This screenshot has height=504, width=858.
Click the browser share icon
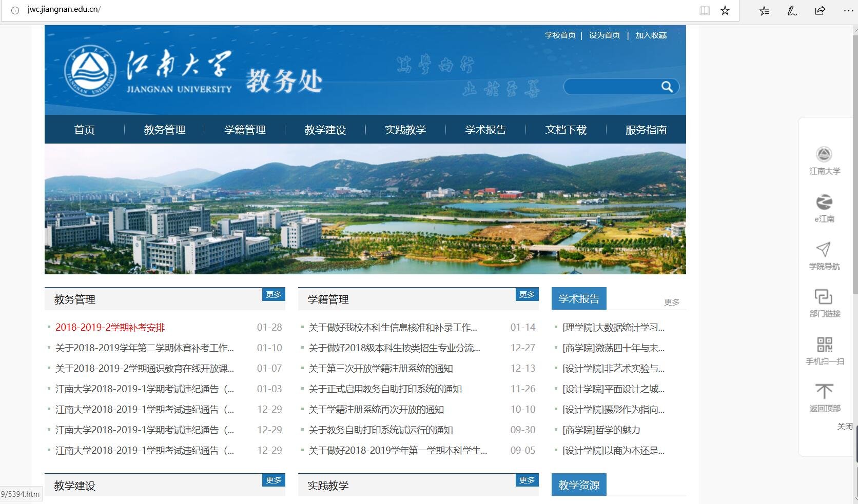pyautogui.click(x=820, y=10)
